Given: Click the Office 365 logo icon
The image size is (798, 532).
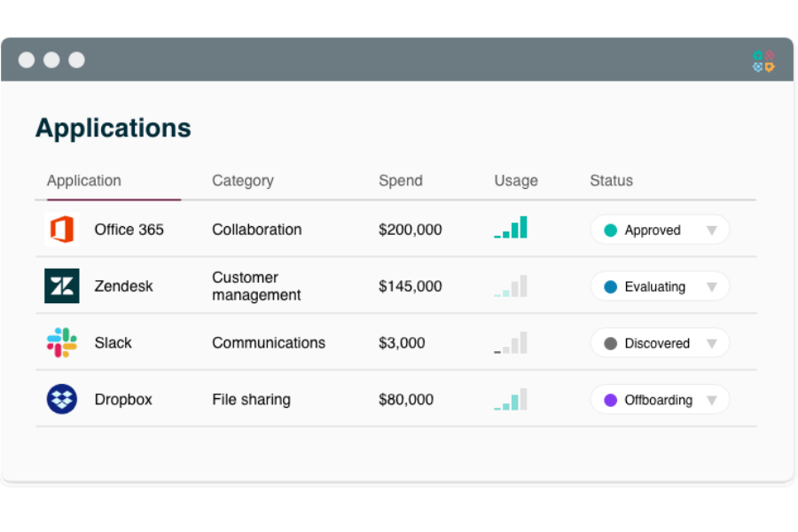Looking at the screenshot, I should (61, 230).
